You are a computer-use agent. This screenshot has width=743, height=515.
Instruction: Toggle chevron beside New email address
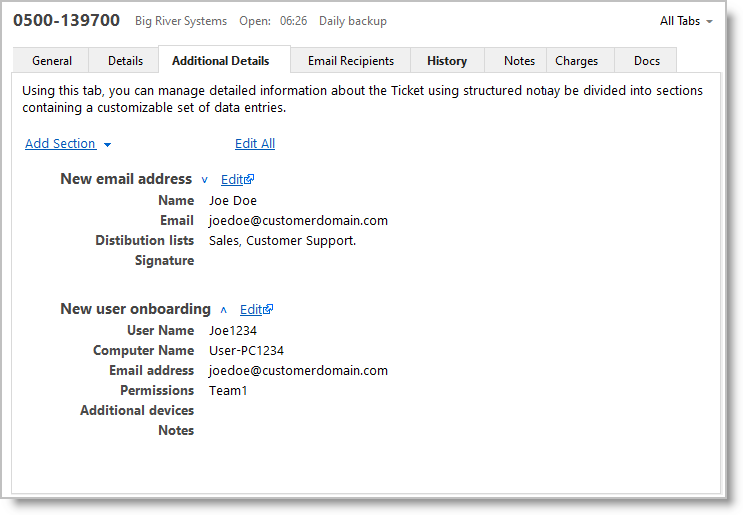[x=205, y=180]
